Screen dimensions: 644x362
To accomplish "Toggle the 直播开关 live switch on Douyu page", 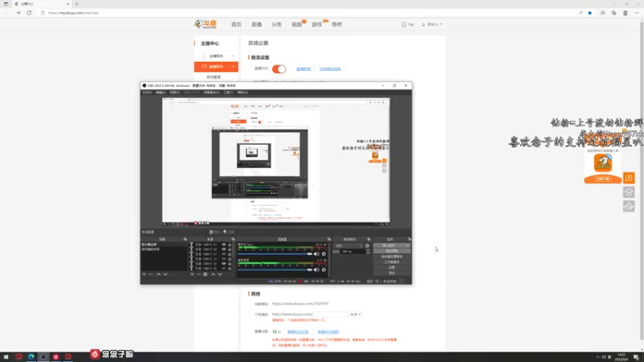I will [x=279, y=69].
